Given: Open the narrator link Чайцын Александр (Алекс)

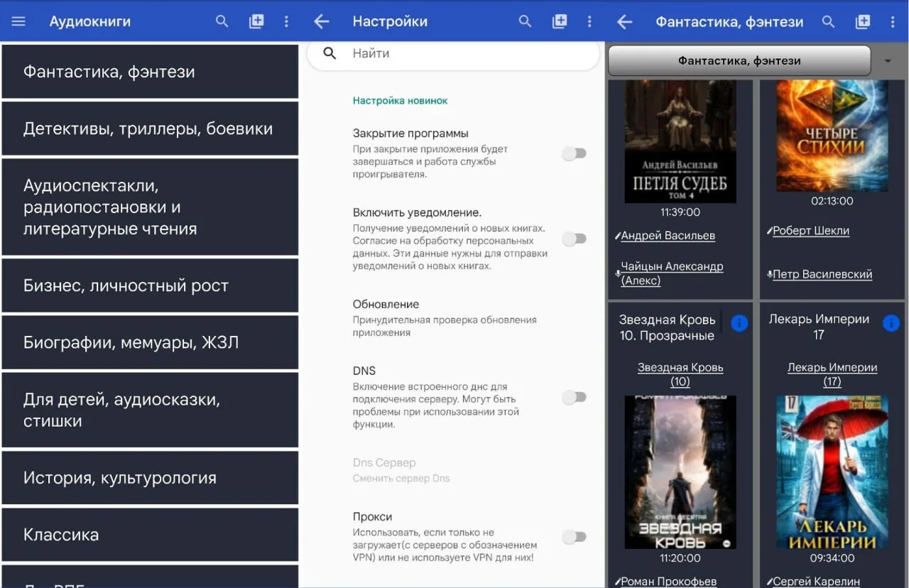Looking at the screenshot, I should 672,273.
